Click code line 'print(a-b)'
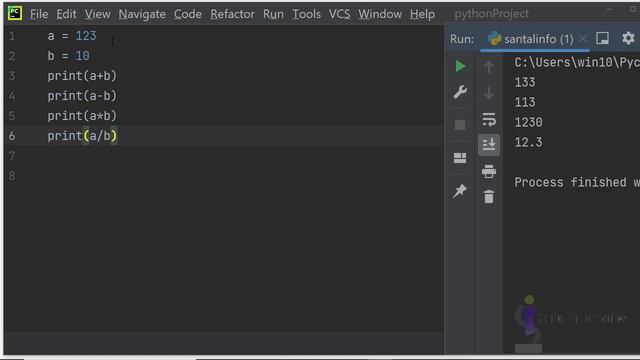The image size is (640, 360). point(82,96)
